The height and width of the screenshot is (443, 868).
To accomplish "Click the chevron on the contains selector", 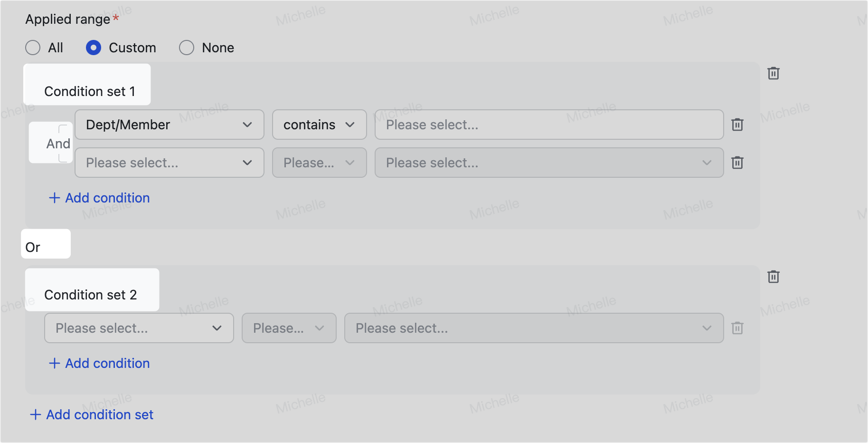I will click(x=350, y=125).
